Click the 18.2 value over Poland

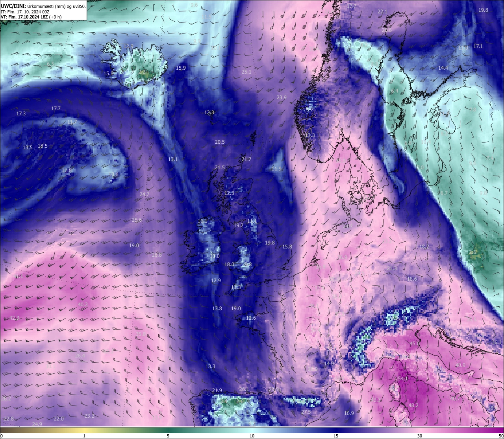(x=424, y=246)
